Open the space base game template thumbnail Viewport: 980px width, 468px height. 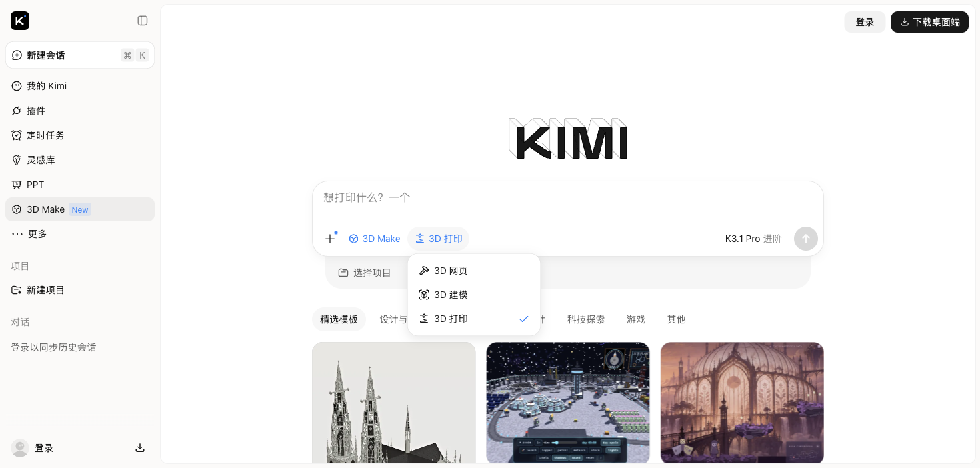(x=568, y=403)
